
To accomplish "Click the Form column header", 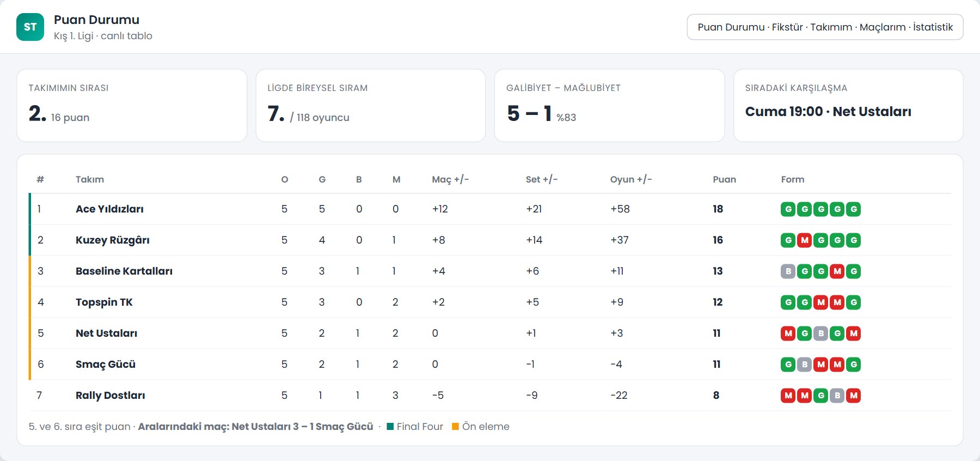I will (793, 179).
